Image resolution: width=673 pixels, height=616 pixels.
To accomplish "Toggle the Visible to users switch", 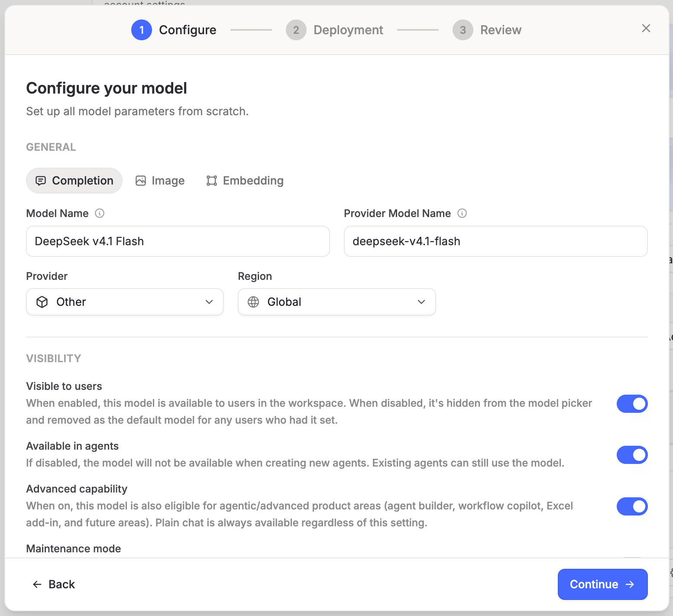I will coord(632,404).
